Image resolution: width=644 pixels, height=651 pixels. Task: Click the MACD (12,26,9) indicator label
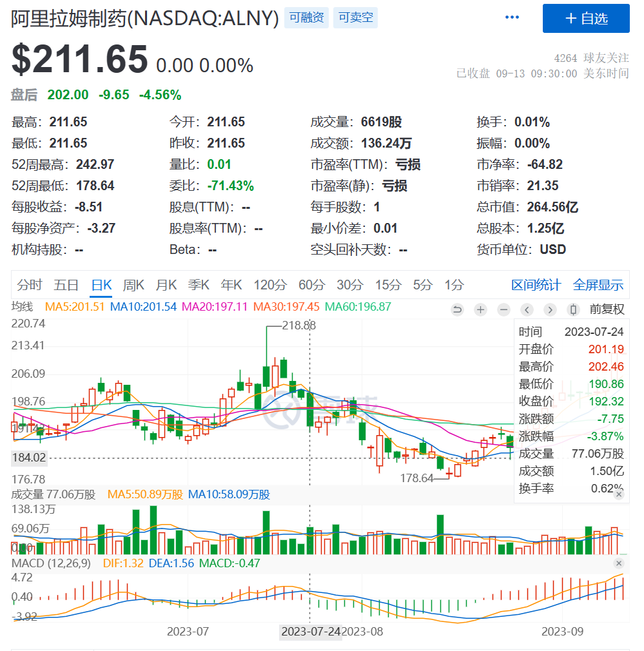51,563
